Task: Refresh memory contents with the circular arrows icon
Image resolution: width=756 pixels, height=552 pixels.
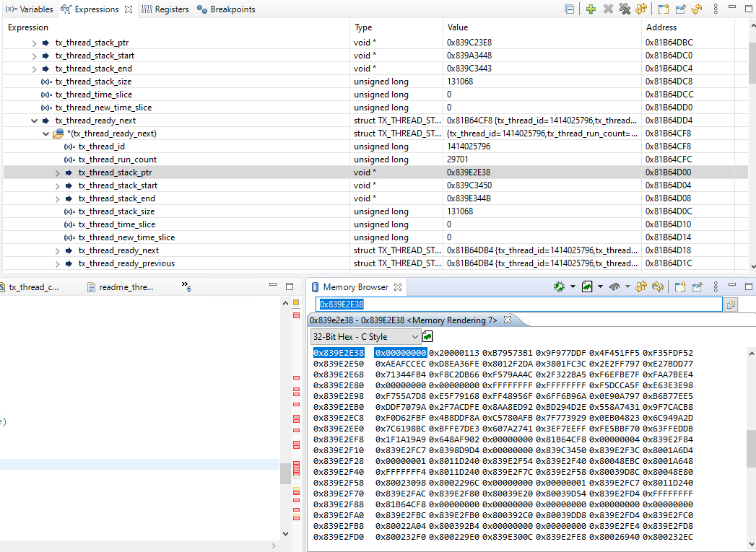Action: 656,286
